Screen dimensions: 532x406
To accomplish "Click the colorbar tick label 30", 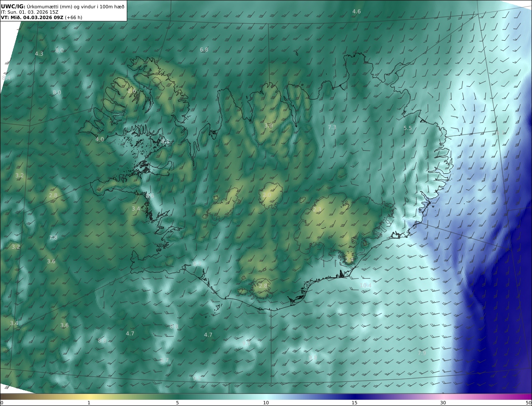I will (443, 403).
